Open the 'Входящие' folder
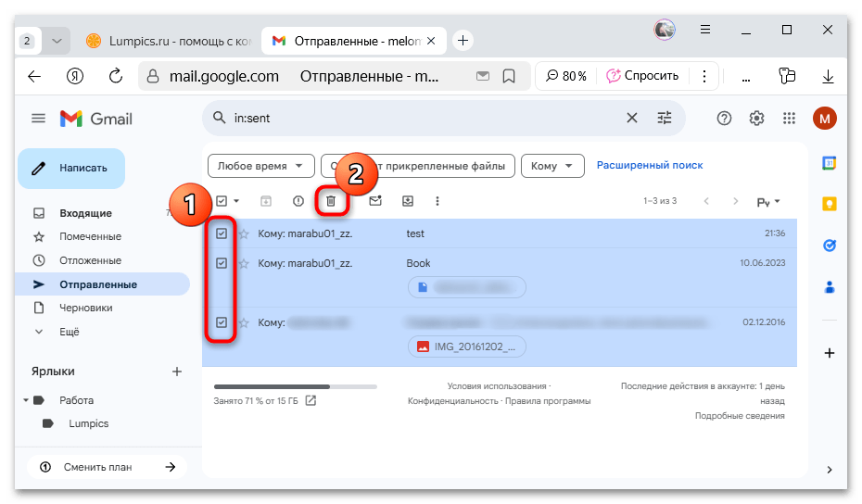 (86, 213)
